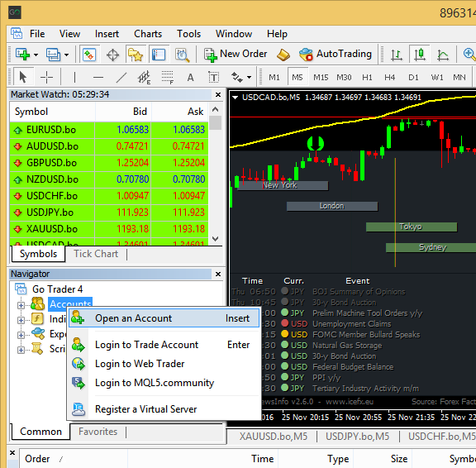Expand the Indicators tree node
Image resolution: width=476 pixels, height=468 pixels.
(x=21, y=320)
